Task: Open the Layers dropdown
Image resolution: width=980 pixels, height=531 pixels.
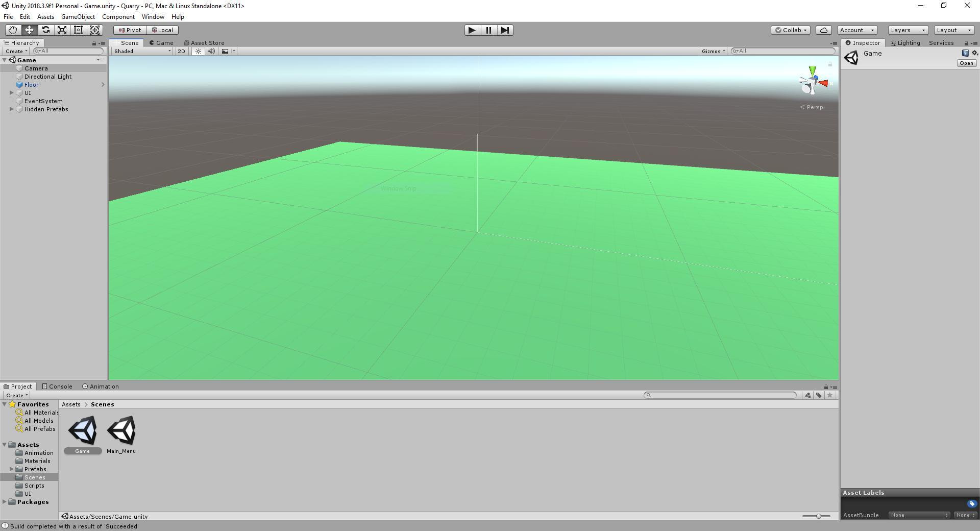Action: (x=908, y=30)
